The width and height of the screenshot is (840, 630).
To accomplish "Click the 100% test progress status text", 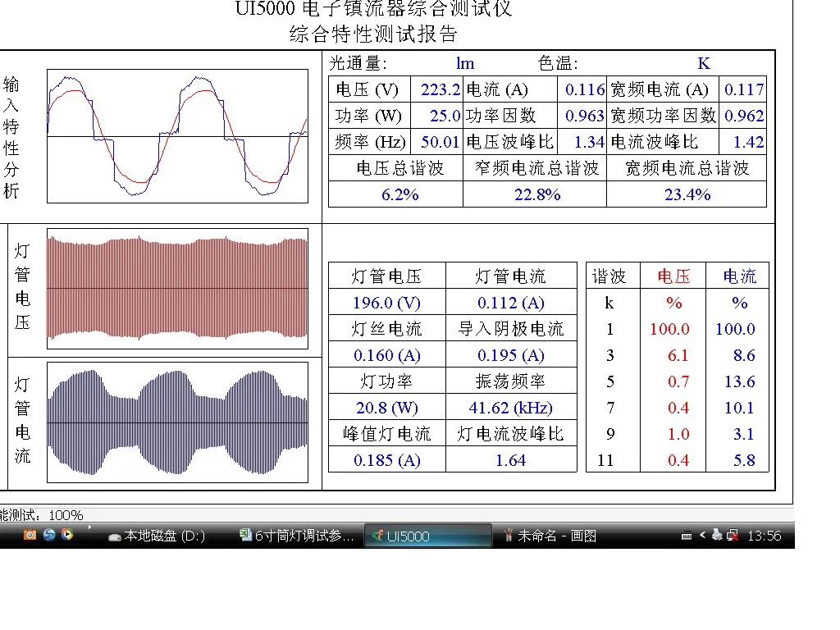I will [66, 515].
